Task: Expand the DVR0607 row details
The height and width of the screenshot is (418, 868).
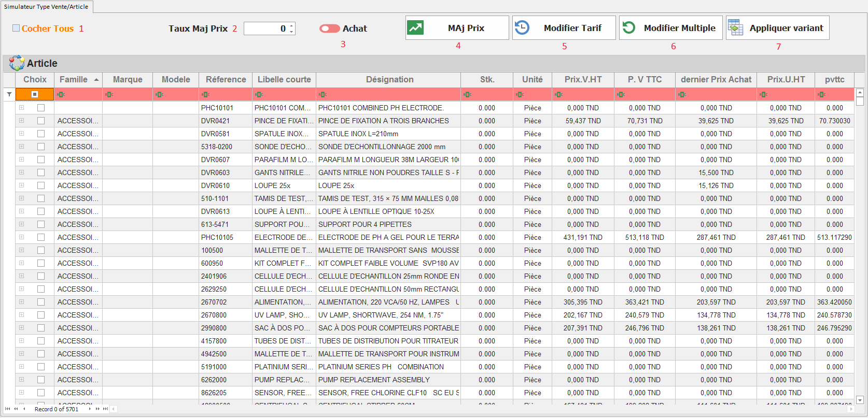Action: (22, 160)
